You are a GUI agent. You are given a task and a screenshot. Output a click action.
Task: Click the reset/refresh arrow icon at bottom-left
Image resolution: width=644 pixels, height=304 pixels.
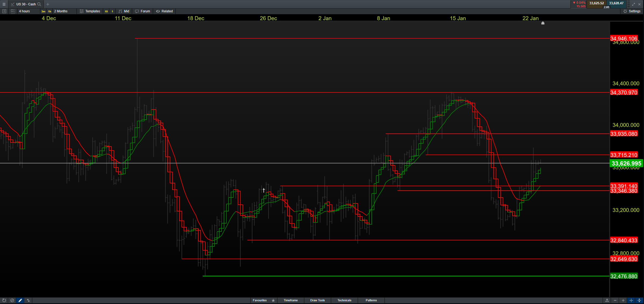point(4,300)
